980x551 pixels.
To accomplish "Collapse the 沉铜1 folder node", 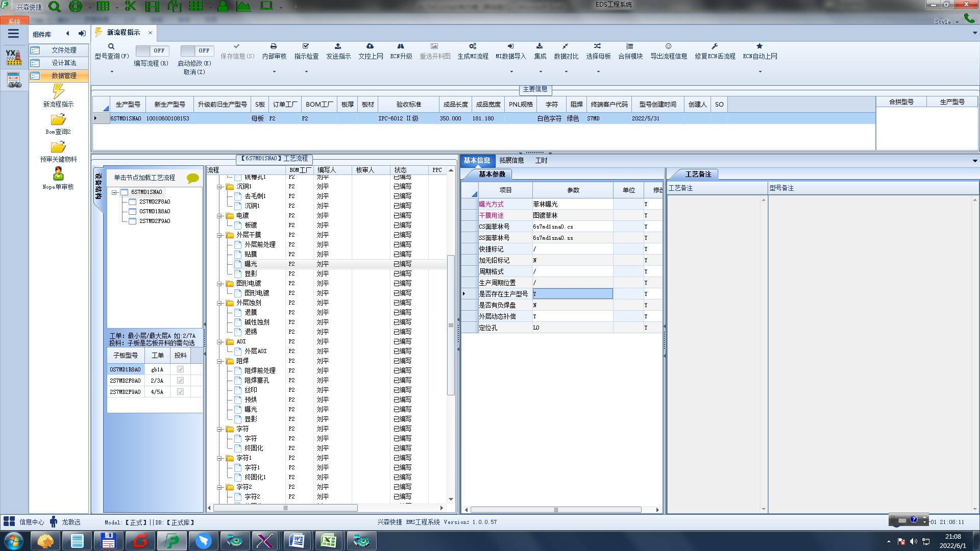I will tap(219, 187).
